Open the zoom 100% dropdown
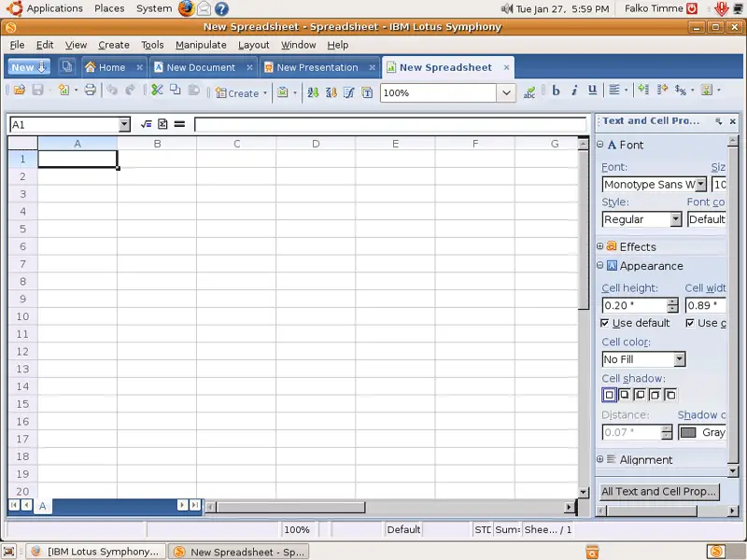 (506, 92)
